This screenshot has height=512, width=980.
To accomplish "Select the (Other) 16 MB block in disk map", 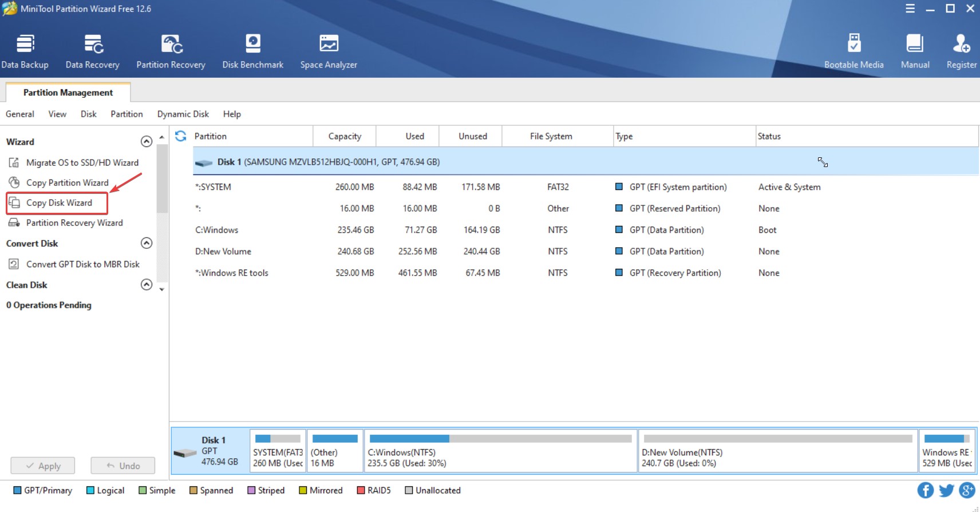I will click(335, 451).
